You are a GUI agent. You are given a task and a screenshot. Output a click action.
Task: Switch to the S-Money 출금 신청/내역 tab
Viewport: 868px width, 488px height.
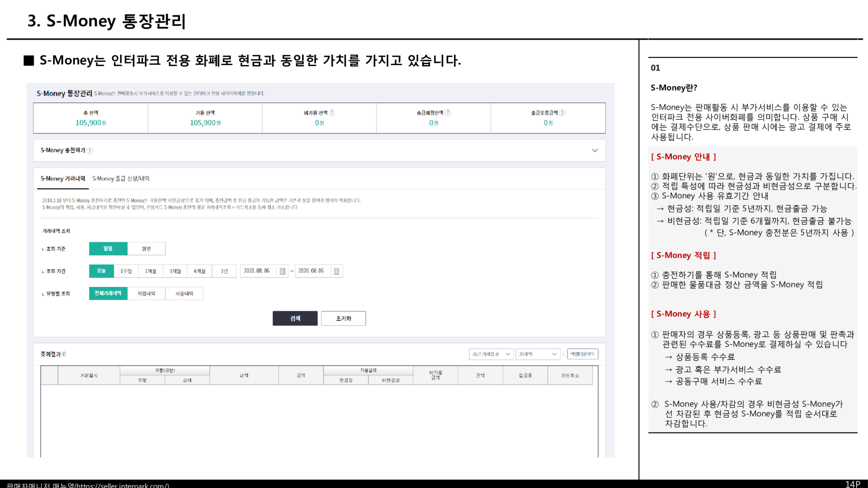click(121, 179)
